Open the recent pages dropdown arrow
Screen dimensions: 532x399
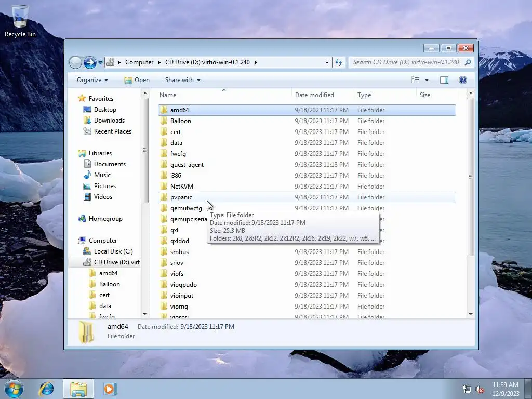tap(100, 63)
